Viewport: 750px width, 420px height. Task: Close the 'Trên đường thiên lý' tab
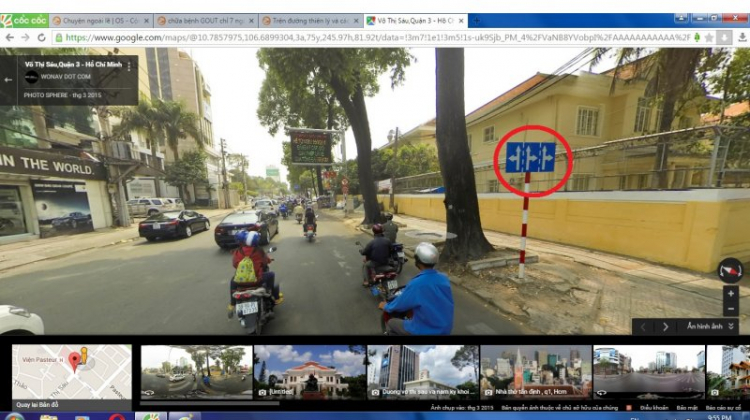(x=356, y=21)
